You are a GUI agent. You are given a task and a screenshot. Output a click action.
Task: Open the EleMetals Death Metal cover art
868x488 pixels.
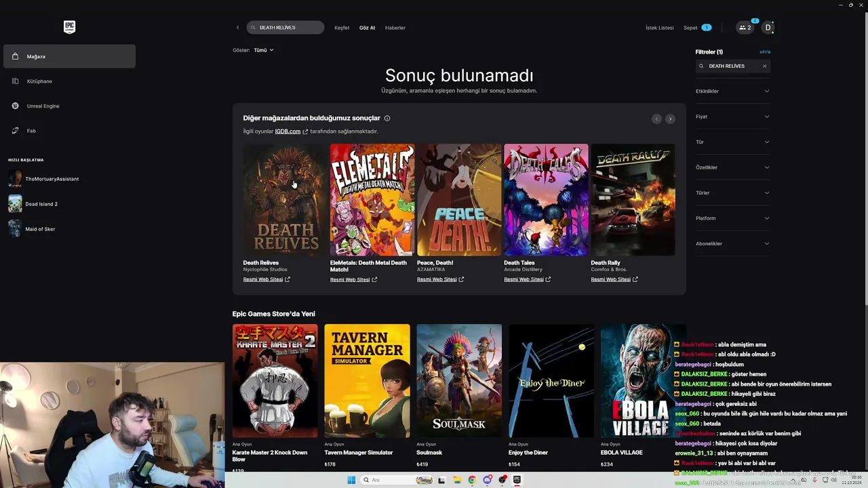372,199
